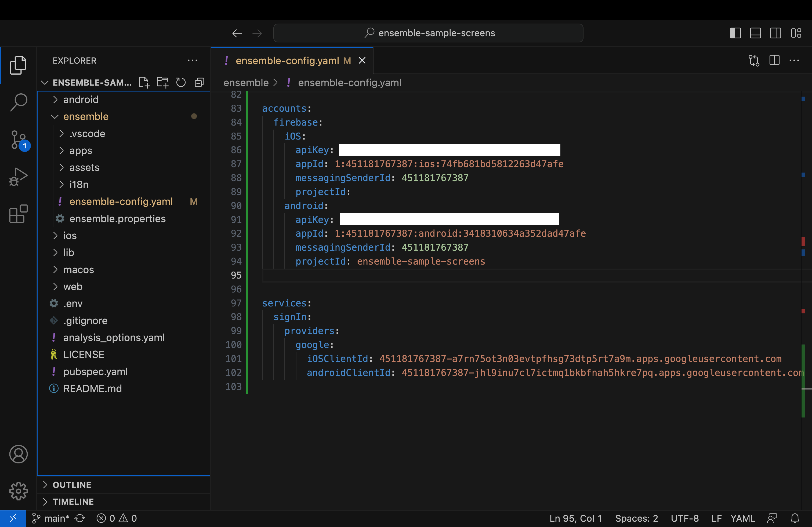Split the editor using the split icon

point(774,60)
